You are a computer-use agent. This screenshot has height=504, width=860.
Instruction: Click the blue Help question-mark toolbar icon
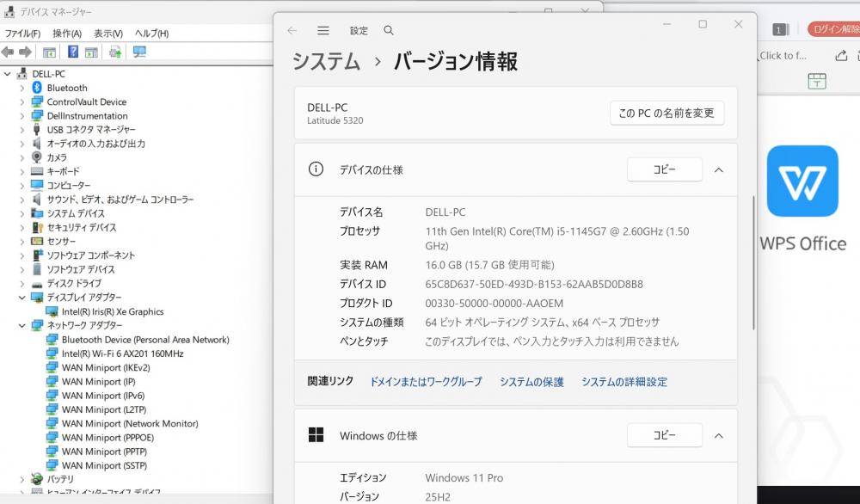tap(74, 52)
